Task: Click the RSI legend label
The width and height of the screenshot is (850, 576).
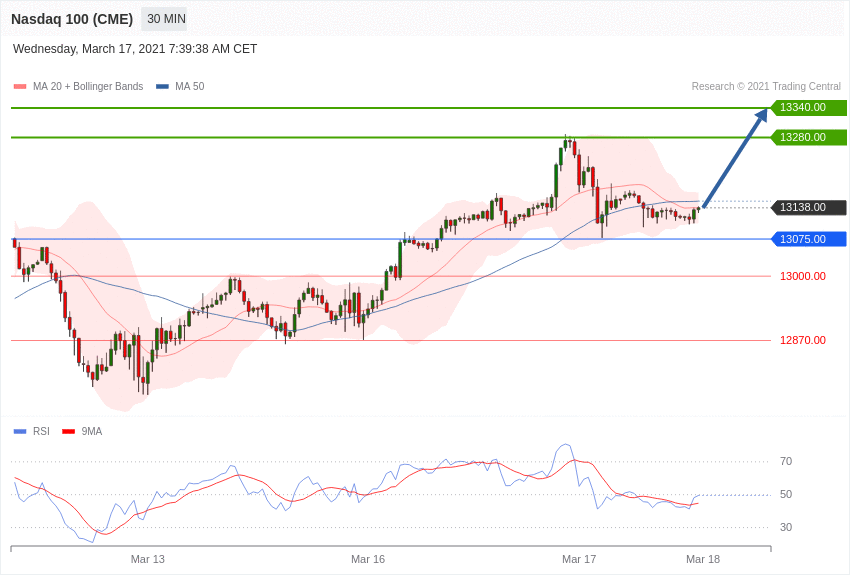Action: 41,431
